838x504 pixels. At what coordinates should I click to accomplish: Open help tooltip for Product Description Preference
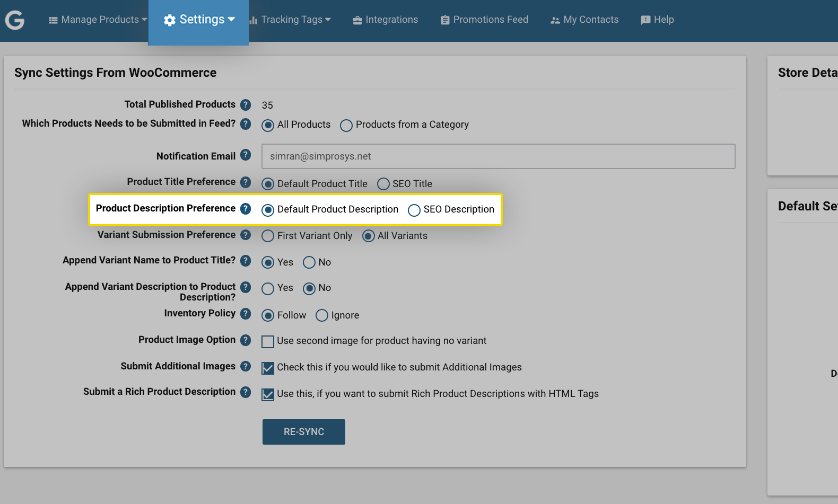(x=246, y=208)
